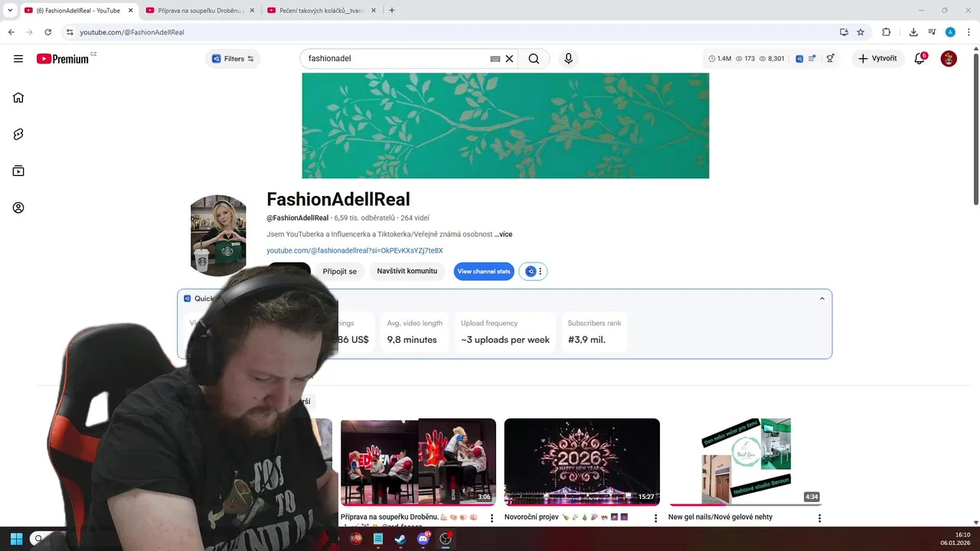Open the on-screen keyboard icon in search
Screen dimensions: 980x551
click(x=495, y=59)
